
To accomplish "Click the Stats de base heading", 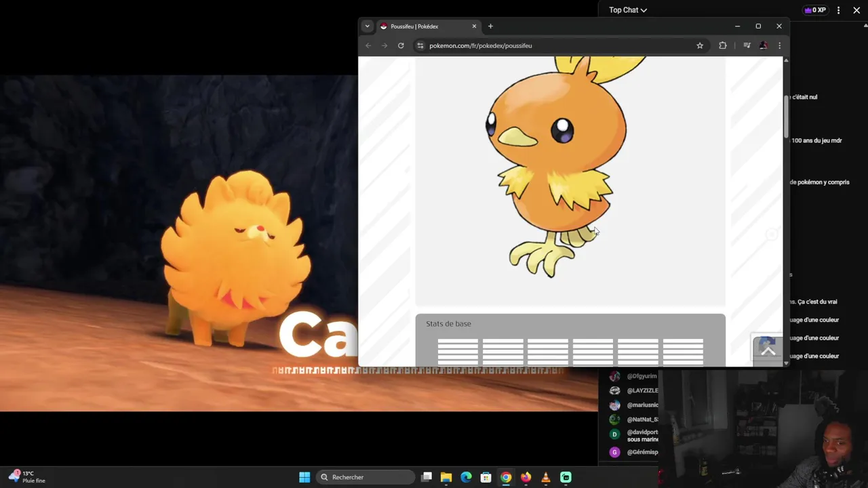I will tap(448, 324).
